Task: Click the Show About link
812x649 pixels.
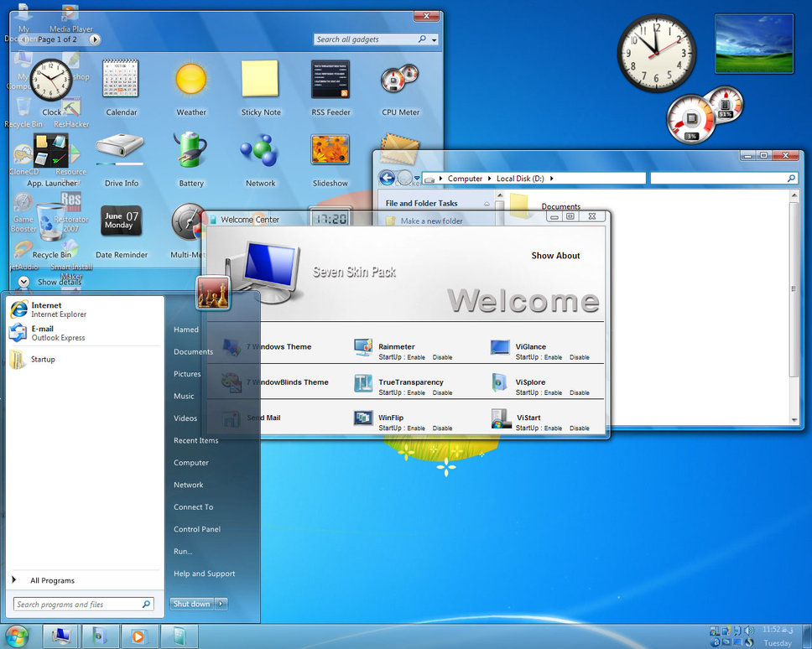Action: 555,256
